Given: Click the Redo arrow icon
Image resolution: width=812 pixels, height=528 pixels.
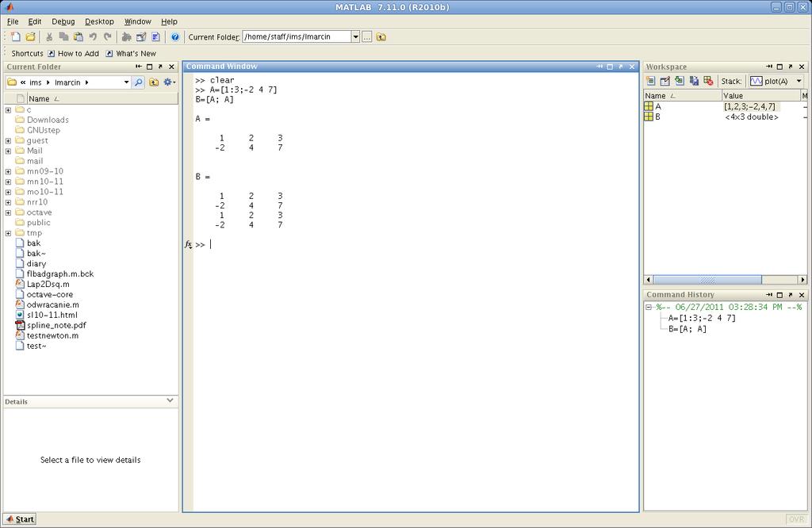Looking at the screenshot, I should click(x=107, y=36).
